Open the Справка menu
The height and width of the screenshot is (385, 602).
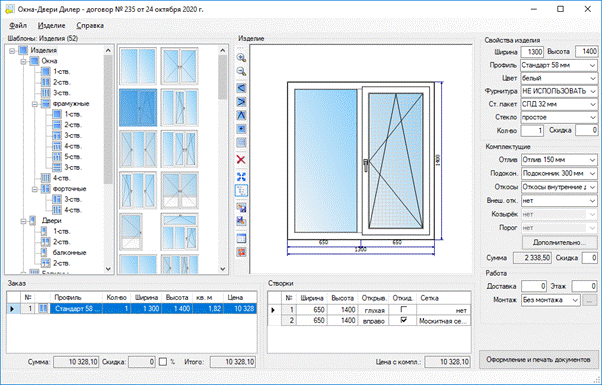pos(90,26)
